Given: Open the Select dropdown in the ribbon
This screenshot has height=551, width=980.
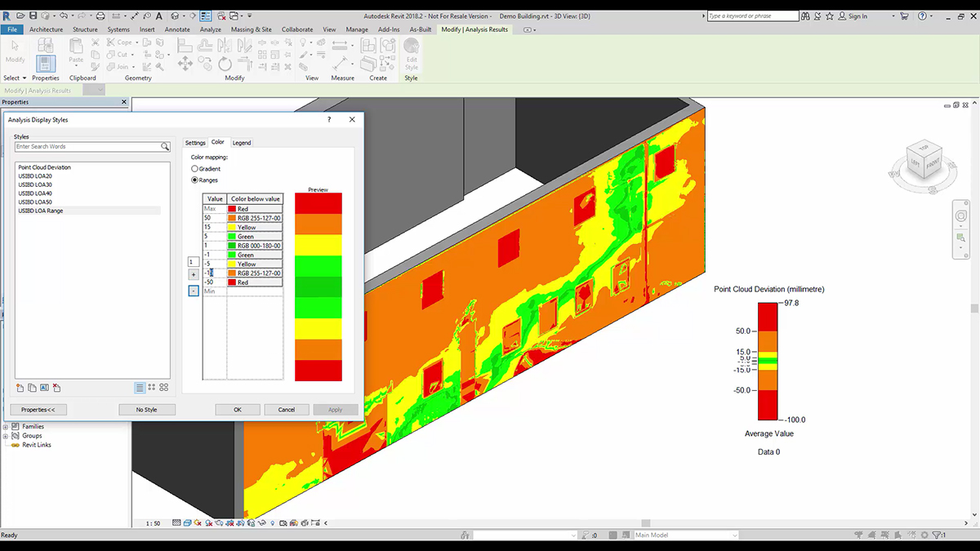Looking at the screenshot, I should [15, 78].
